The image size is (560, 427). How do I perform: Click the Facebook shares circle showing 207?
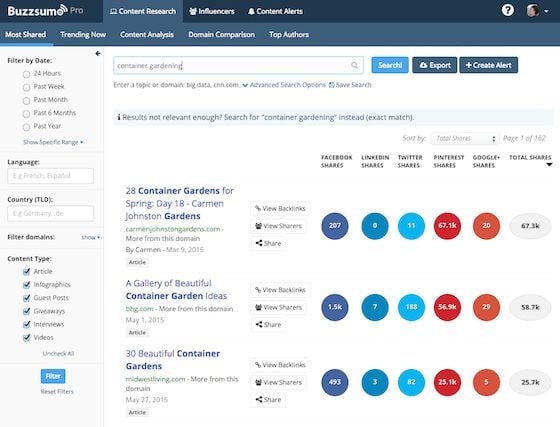[335, 226]
